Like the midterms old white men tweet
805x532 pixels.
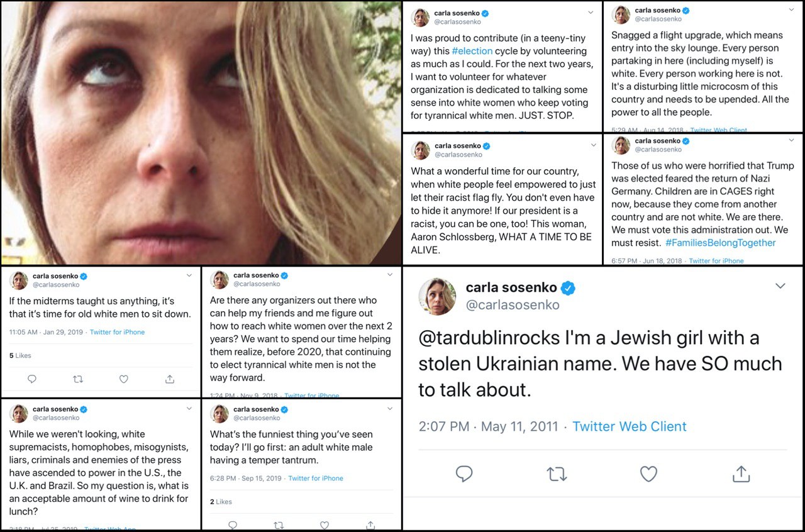point(124,379)
